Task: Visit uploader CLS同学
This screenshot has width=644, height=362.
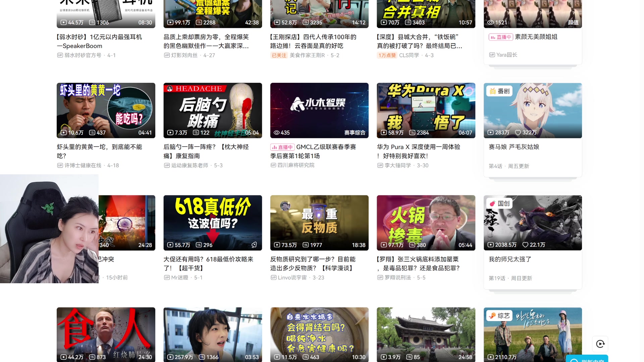Action: (409, 55)
